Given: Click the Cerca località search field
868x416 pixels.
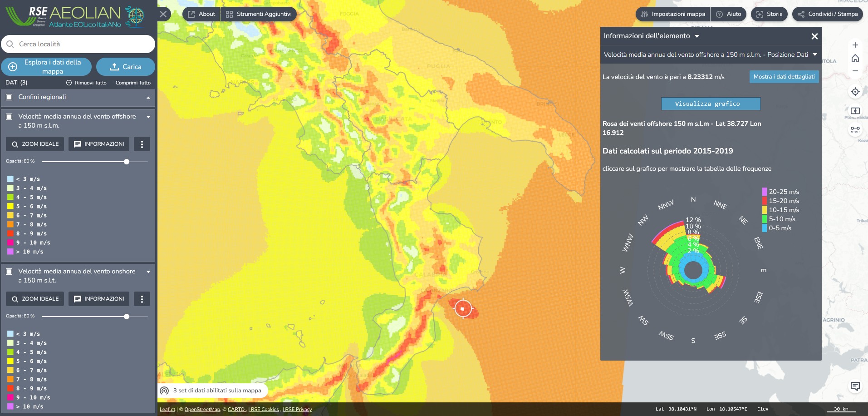Looking at the screenshot, I should (78, 44).
